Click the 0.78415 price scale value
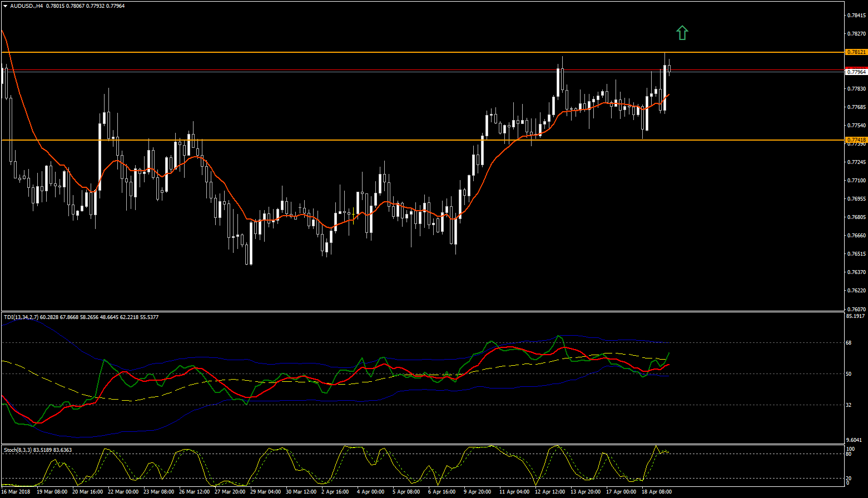The width and height of the screenshot is (868, 498). pyautogui.click(x=855, y=16)
